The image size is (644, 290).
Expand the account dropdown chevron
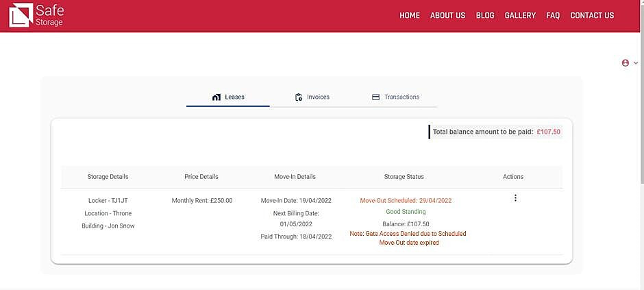636,63
